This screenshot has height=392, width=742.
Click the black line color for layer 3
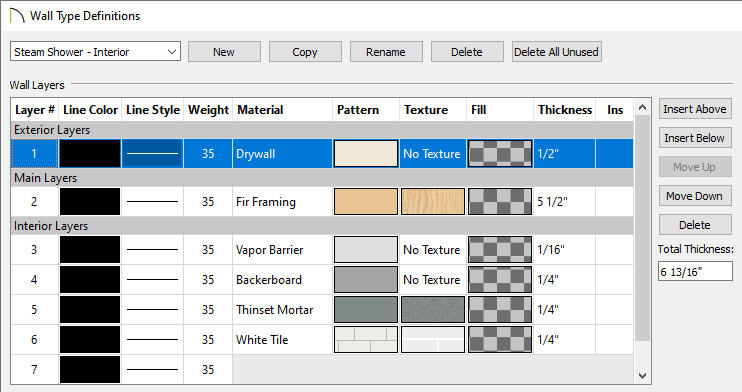click(90, 249)
